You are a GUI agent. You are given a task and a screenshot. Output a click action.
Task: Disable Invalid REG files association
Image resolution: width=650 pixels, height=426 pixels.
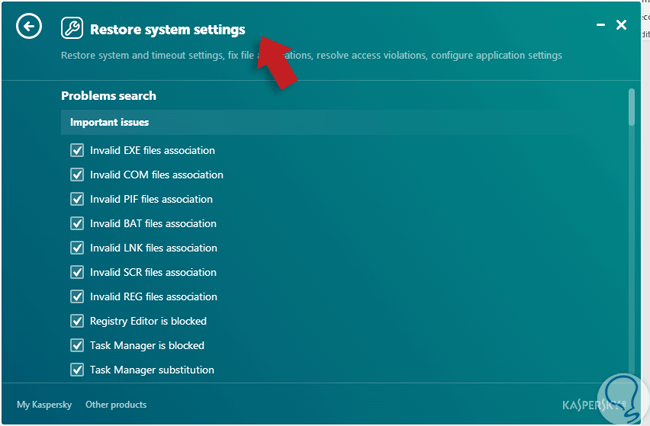(x=77, y=297)
